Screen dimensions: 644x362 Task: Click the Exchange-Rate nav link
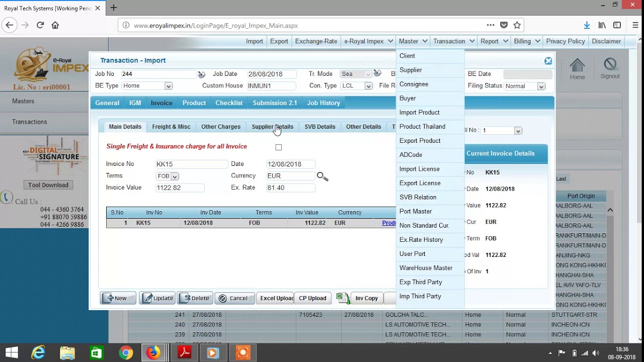[316, 41]
